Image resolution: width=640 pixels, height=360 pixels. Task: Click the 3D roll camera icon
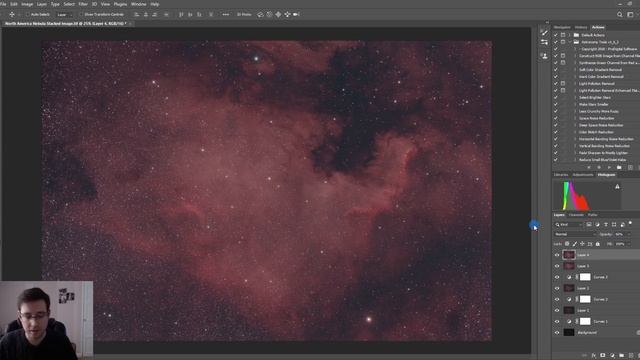[269, 14]
